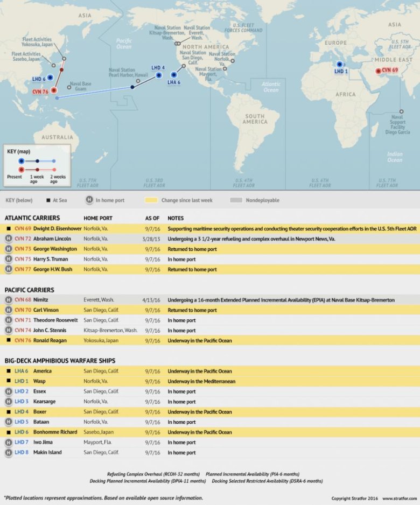The height and width of the screenshot is (505, 420).
Task: Open the www.stratfor.com link
Action: [x=398, y=498]
